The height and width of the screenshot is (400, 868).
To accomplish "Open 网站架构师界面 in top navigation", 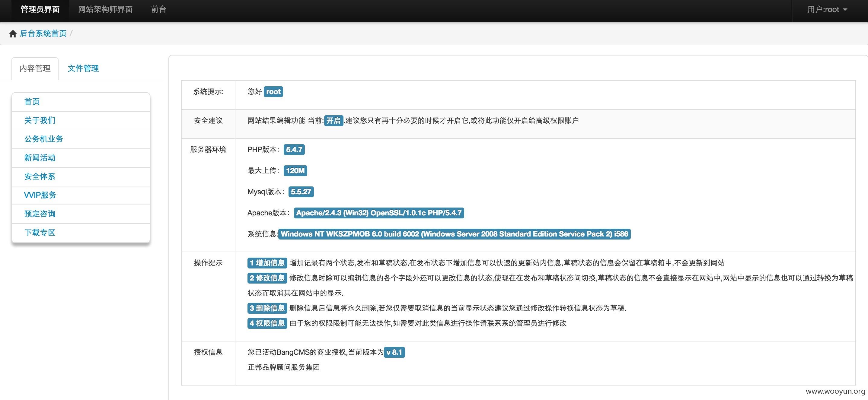I will coord(105,9).
